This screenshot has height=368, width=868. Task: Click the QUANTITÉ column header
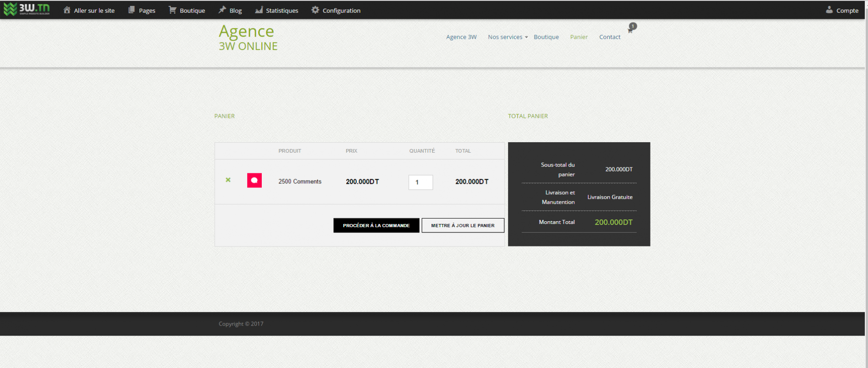click(422, 151)
